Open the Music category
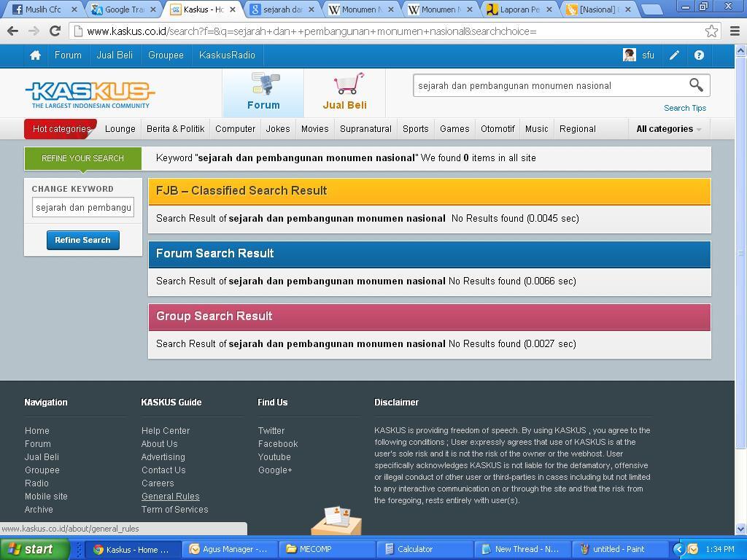747x560 pixels. pyautogui.click(x=536, y=129)
